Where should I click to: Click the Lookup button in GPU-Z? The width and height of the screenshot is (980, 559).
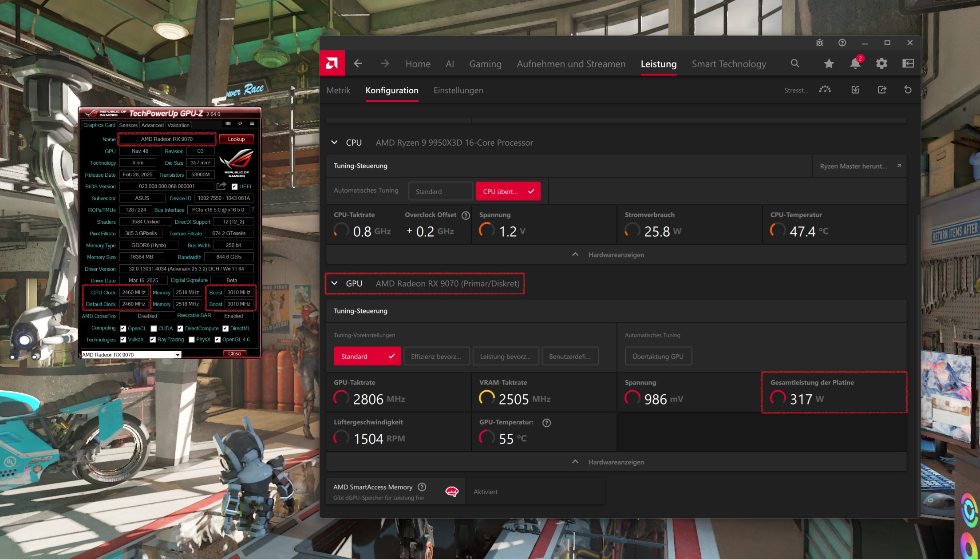point(236,139)
